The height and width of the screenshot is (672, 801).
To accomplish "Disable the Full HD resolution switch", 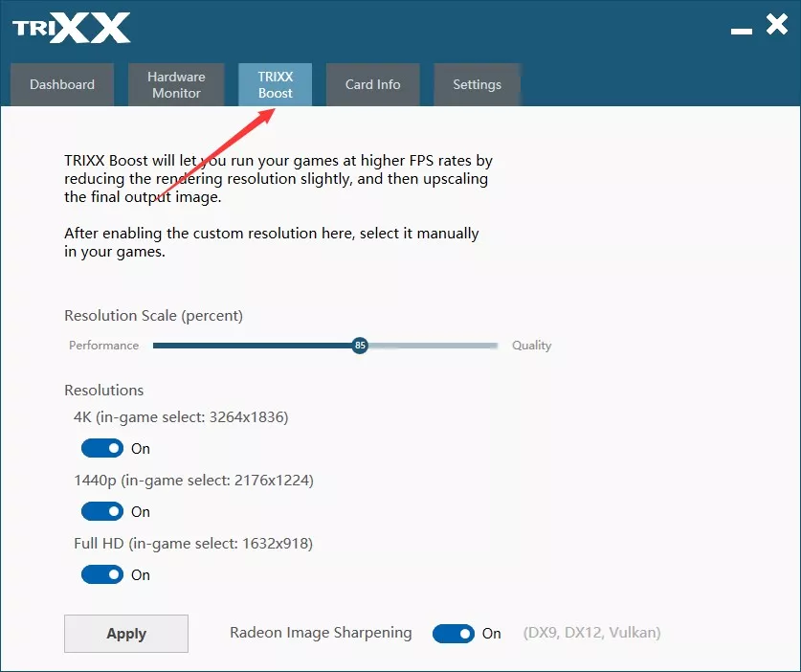I will pos(102,574).
